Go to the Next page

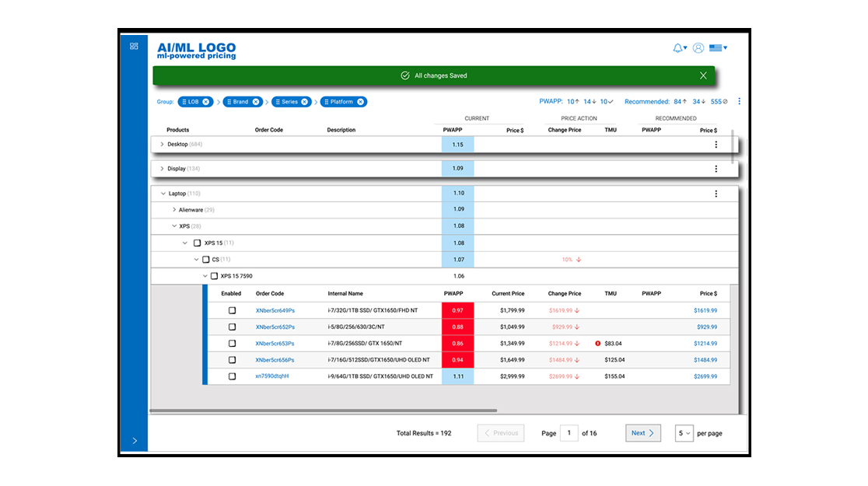642,433
